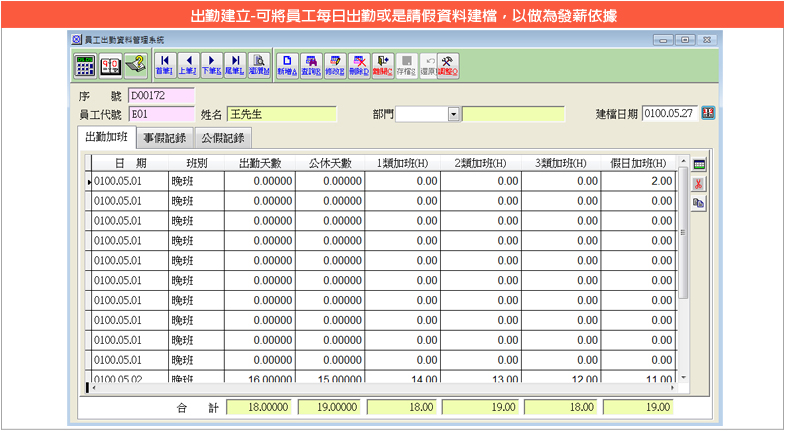The height and width of the screenshot is (431, 786).
Task: Go to first record (首筆)
Action: 165,66
